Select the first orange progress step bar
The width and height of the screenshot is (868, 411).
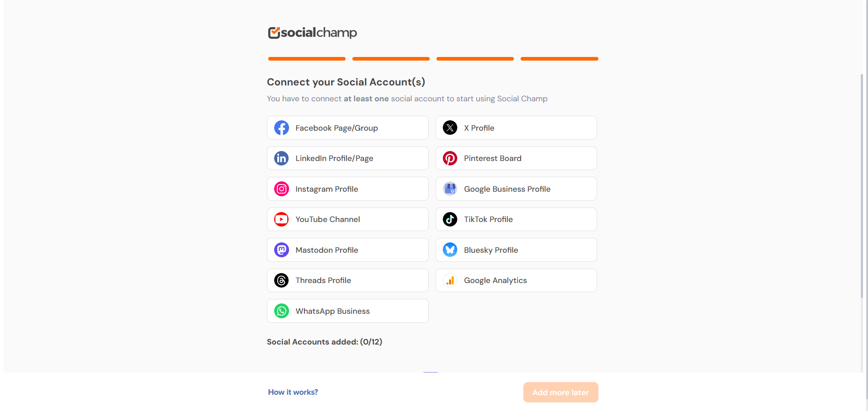pos(307,59)
